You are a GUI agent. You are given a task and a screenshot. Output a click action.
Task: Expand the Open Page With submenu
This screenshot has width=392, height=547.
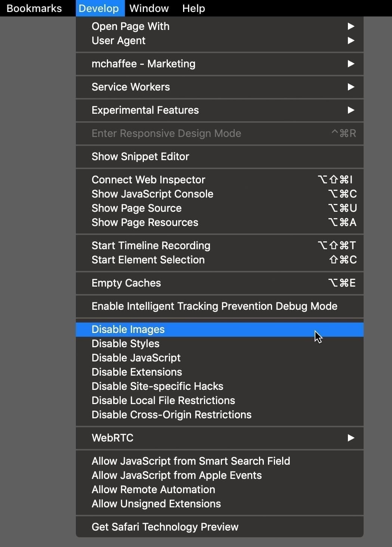point(130,26)
